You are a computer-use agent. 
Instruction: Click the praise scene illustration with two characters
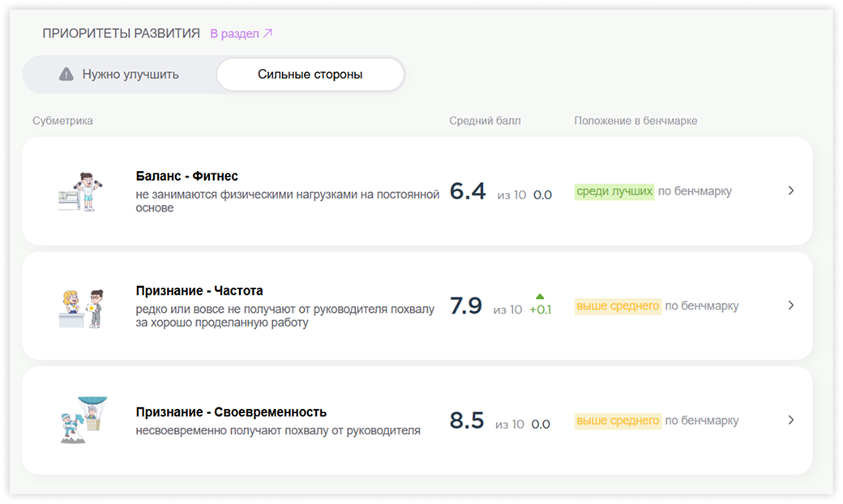pyautogui.click(x=81, y=305)
